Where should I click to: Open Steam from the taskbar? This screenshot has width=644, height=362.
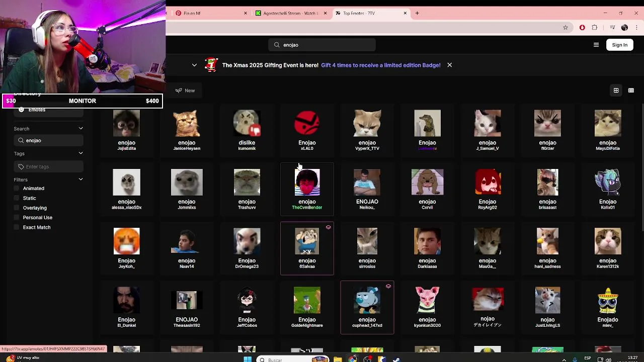396,359
